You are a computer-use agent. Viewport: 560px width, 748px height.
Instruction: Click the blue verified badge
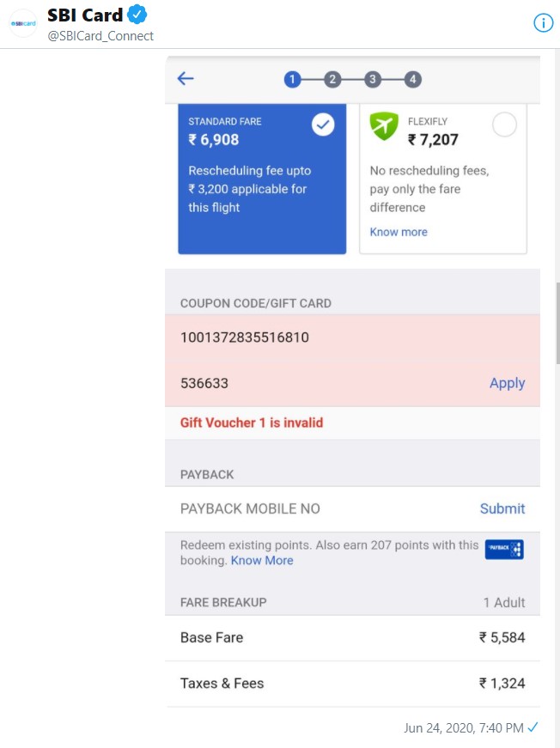pyautogui.click(x=137, y=15)
